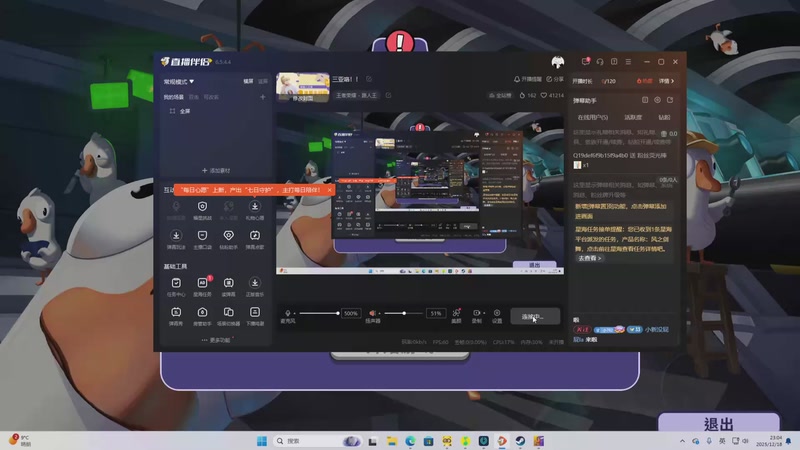Viewport: 800px width, 450px height.
Task: Switch to 竖屏 portrait mode
Action: pos(263,81)
